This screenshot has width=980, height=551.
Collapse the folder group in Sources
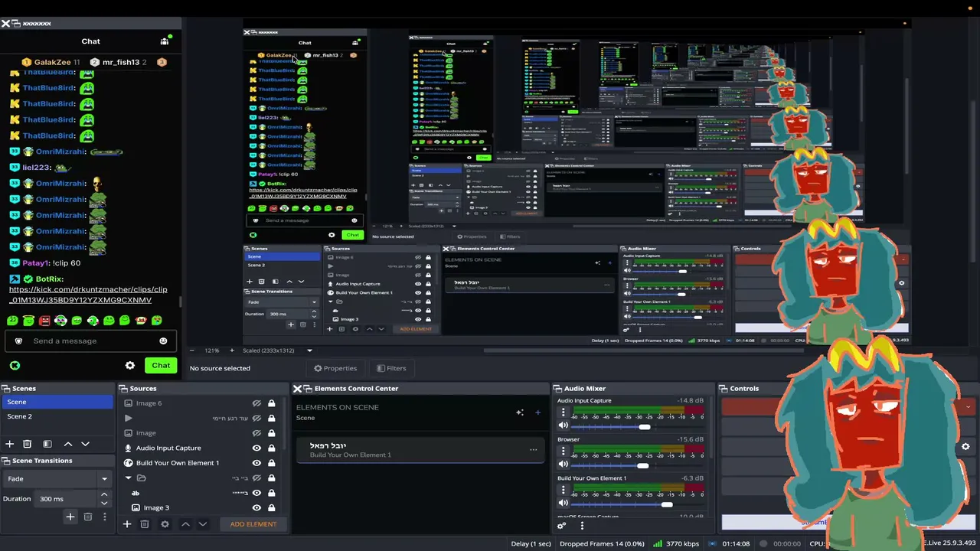[x=129, y=478]
